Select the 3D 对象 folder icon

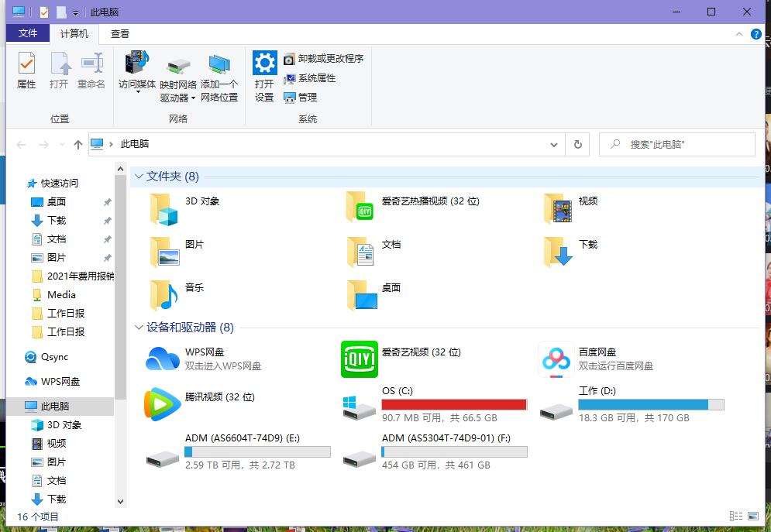click(x=164, y=209)
